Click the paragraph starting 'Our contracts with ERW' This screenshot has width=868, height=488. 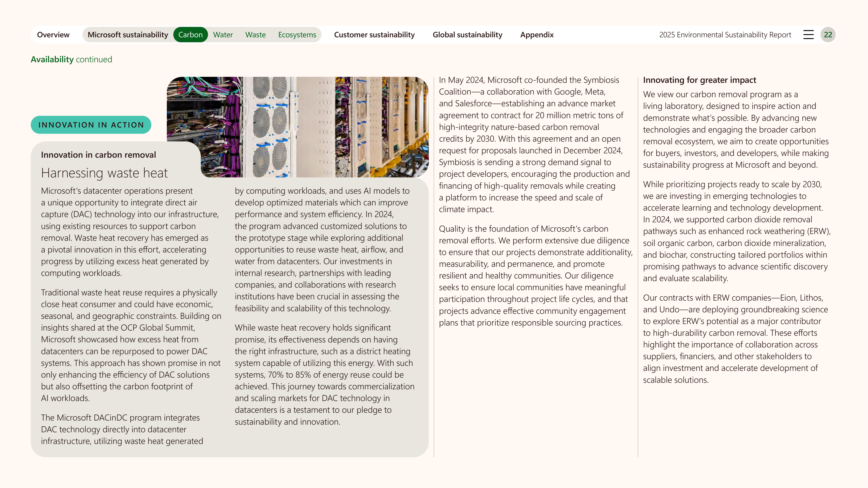pyautogui.click(x=735, y=339)
